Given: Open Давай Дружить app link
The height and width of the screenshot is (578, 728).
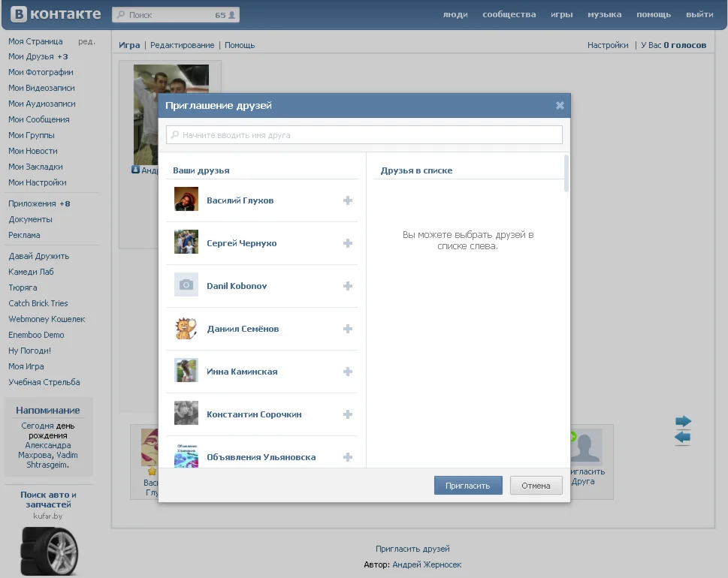Looking at the screenshot, I should [38, 256].
